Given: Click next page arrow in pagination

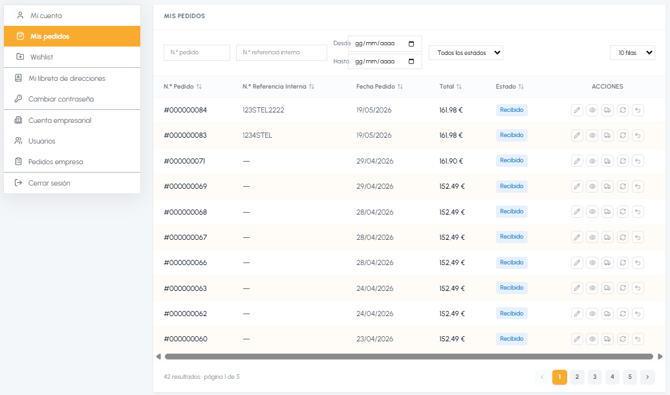Looking at the screenshot, I should pos(647,377).
